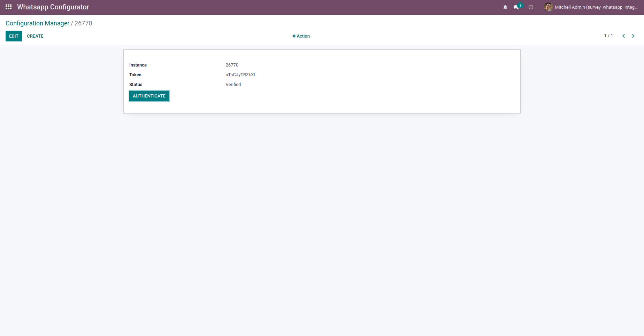The width and height of the screenshot is (644, 336).
Task: Go back to Configuration Manager breadcrumb
Action: (x=38, y=23)
